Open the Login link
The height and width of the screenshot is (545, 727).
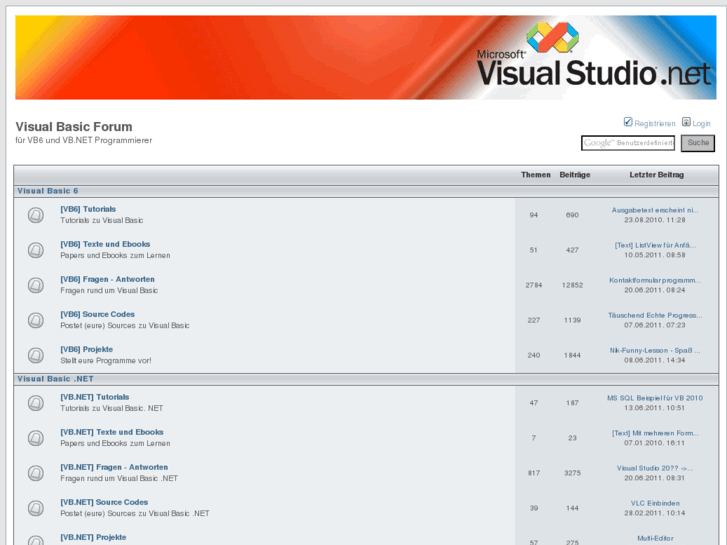coord(701,123)
